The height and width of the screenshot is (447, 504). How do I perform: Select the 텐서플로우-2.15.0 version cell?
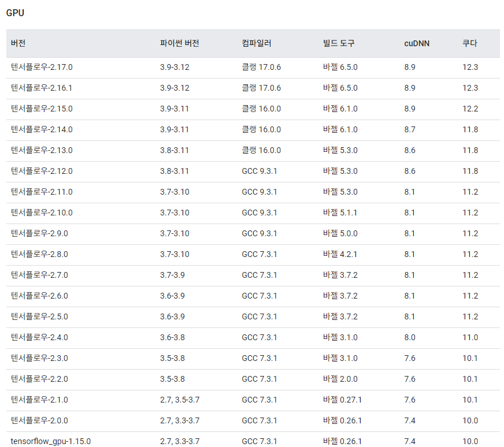click(x=42, y=109)
